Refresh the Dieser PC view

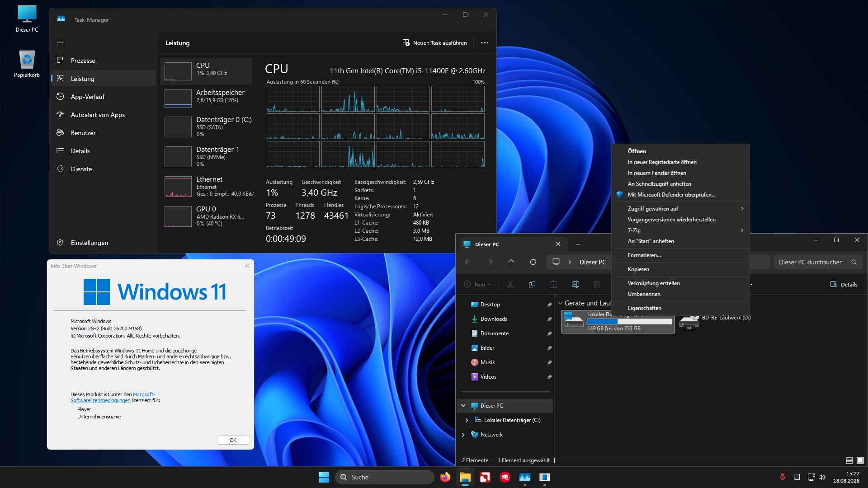[533, 262]
